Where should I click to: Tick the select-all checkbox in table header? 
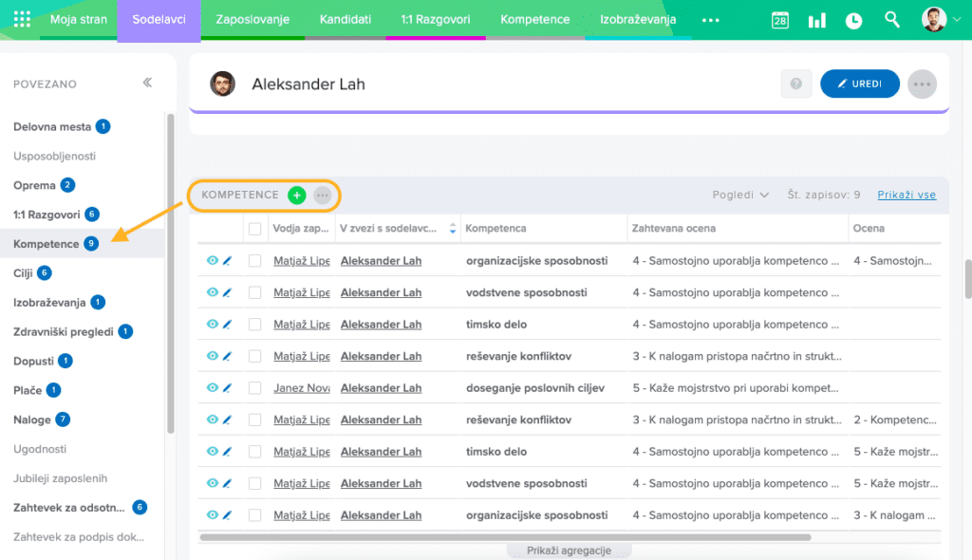click(254, 229)
